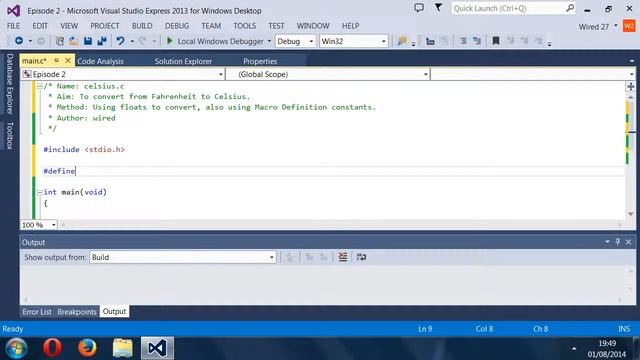640x360 pixels.
Task: Clear all output with the Clear All icon
Action: tap(342, 257)
